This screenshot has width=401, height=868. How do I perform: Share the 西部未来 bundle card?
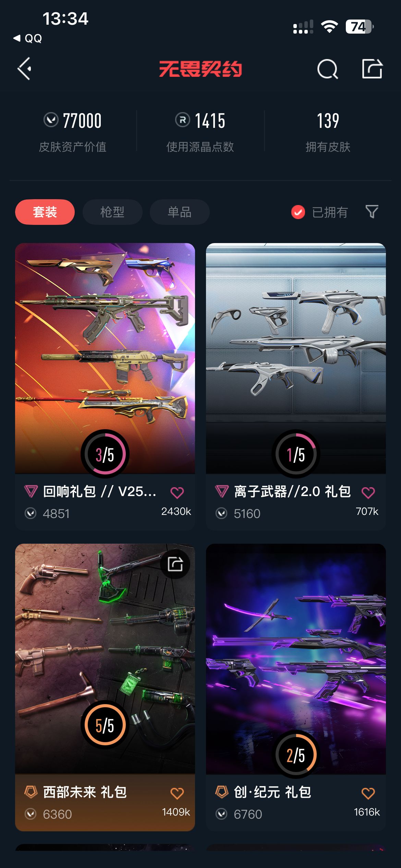175,564
